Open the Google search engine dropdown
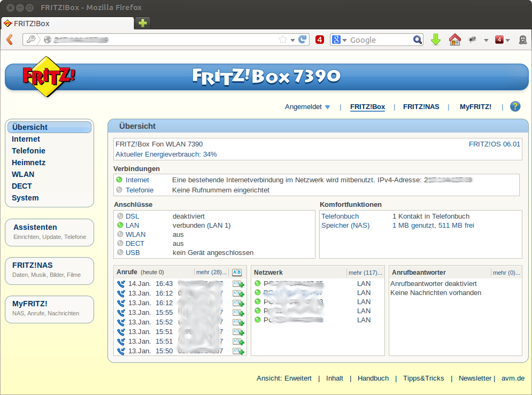The height and width of the screenshot is (395, 532). 339,40
